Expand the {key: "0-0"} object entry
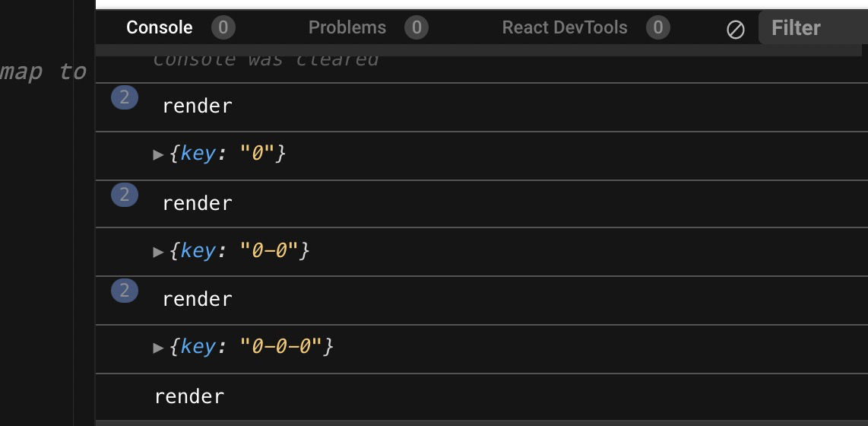 [x=159, y=251]
